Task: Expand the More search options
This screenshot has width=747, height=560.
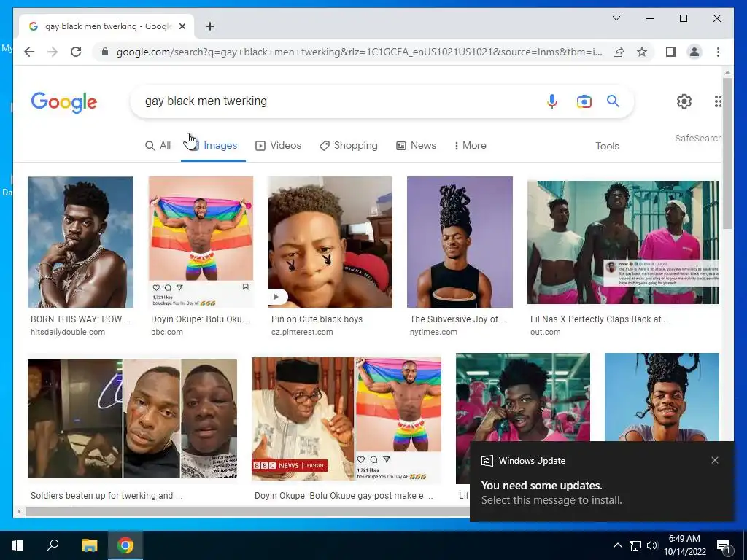Action: (471, 146)
